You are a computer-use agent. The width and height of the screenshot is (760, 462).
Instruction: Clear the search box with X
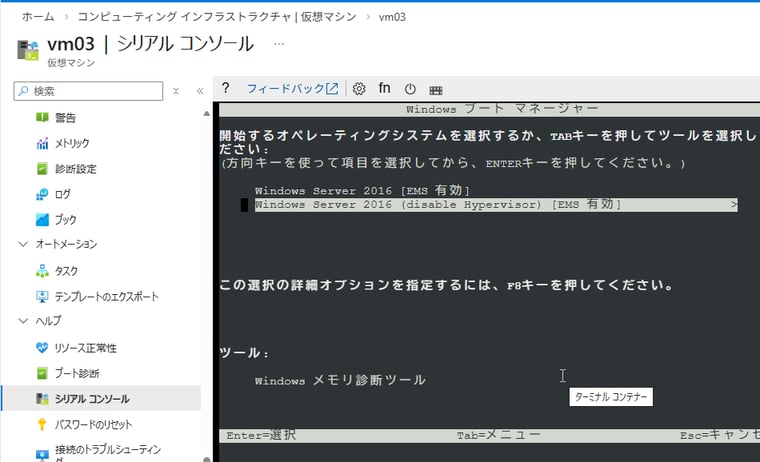pyautogui.click(x=176, y=91)
